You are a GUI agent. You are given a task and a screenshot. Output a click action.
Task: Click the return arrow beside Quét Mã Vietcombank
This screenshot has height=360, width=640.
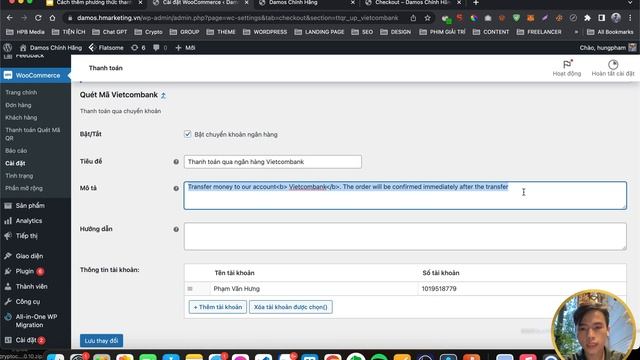[163, 96]
